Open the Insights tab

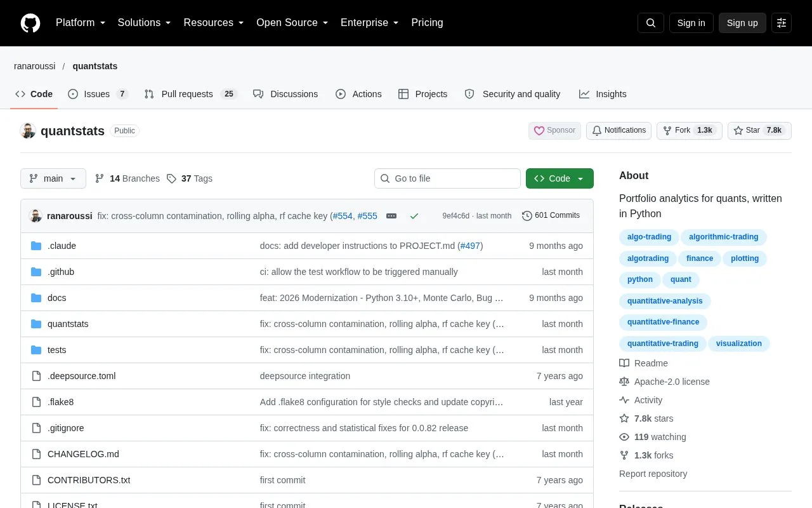click(603, 94)
